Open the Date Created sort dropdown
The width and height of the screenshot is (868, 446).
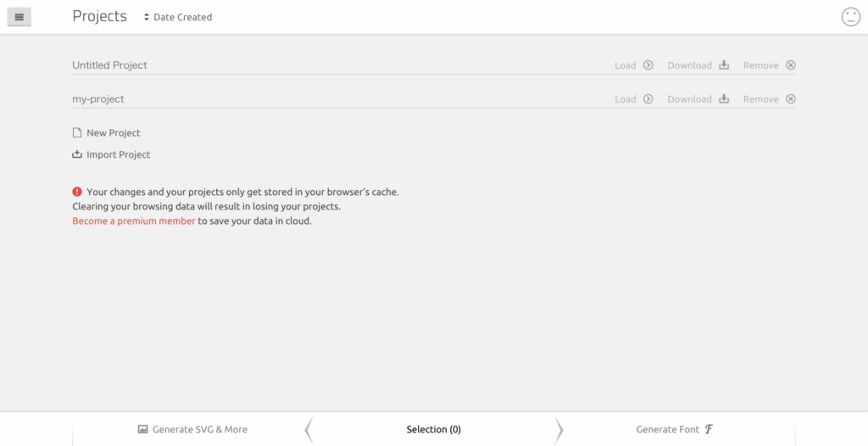[x=178, y=17]
